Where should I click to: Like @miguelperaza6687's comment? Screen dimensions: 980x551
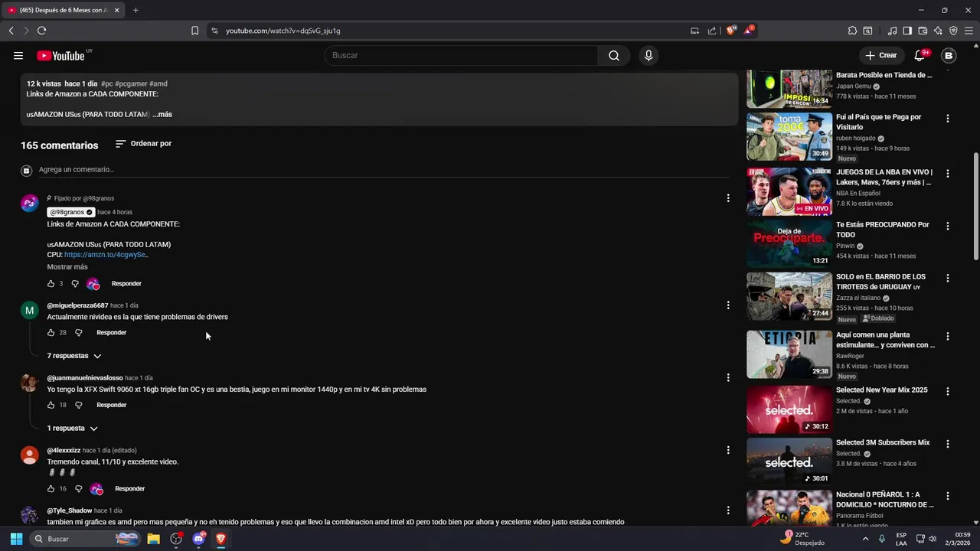(x=51, y=333)
